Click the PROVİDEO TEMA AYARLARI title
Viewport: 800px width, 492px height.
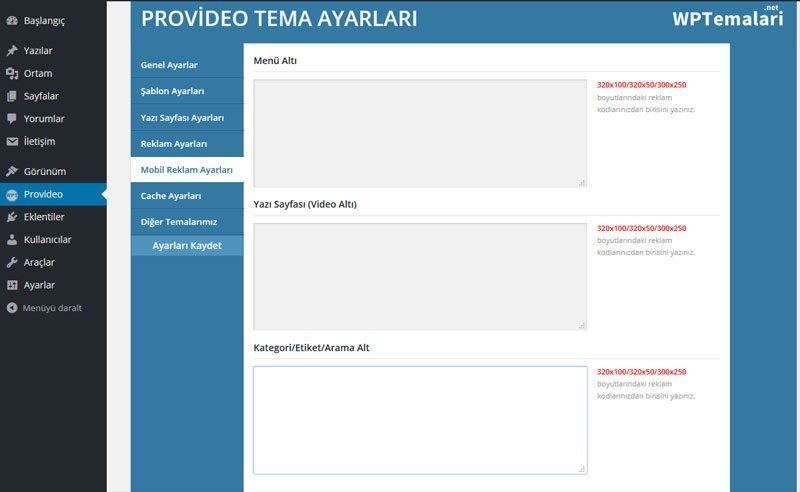(279, 18)
